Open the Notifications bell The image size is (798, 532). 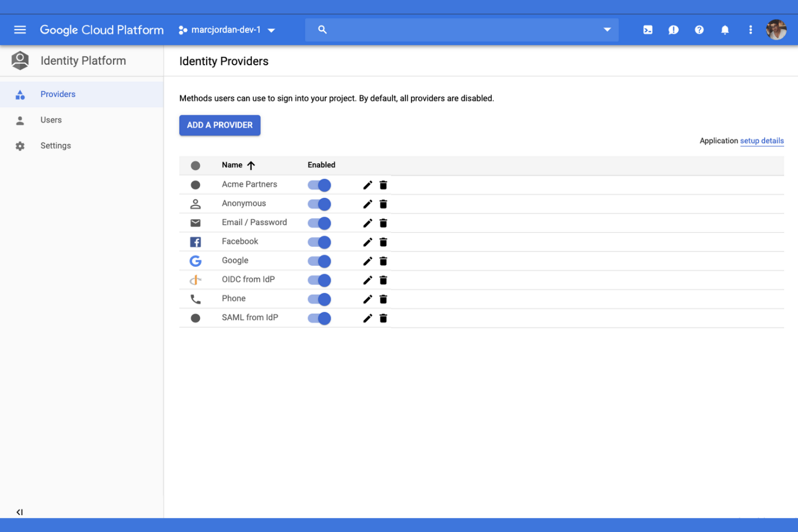click(725, 30)
